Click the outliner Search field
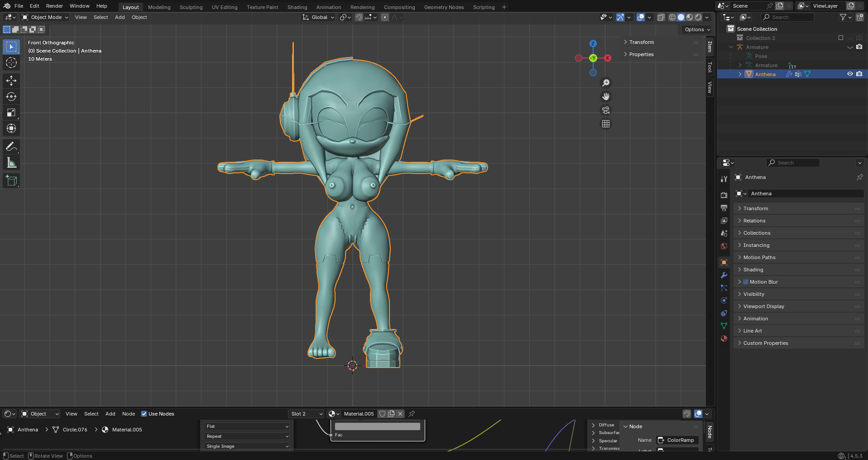The image size is (868, 460). [788, 17]
